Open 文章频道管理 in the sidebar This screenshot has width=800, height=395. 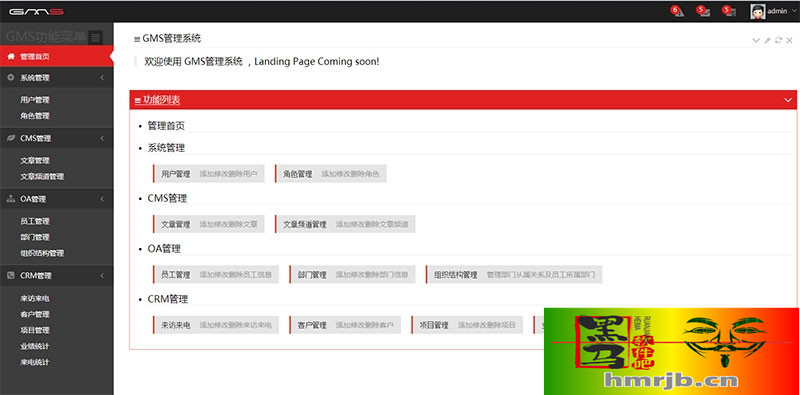42,177
